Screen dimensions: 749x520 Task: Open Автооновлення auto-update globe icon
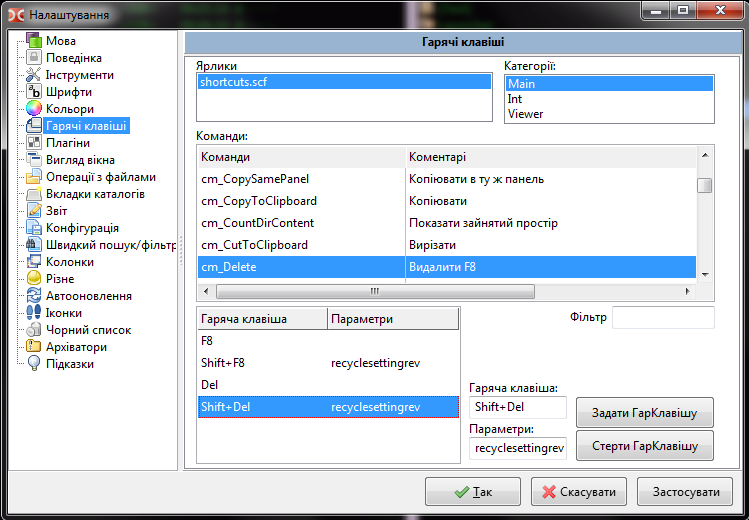(34, 296)
